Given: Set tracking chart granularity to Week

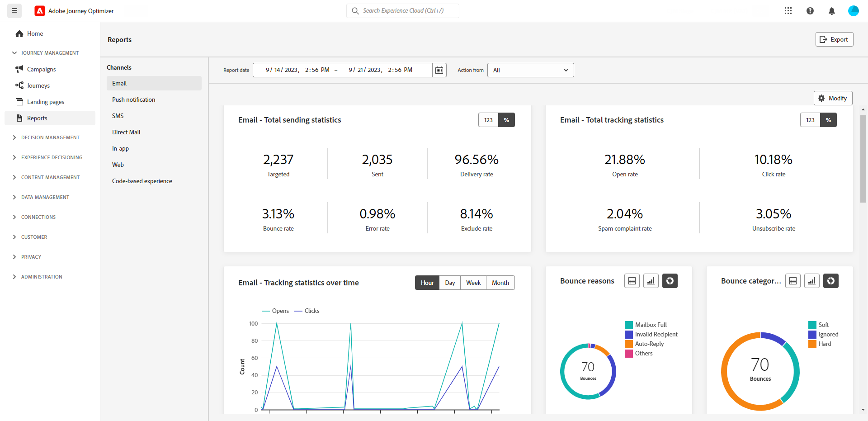Looking at the screenshot, I should [473, 283].
